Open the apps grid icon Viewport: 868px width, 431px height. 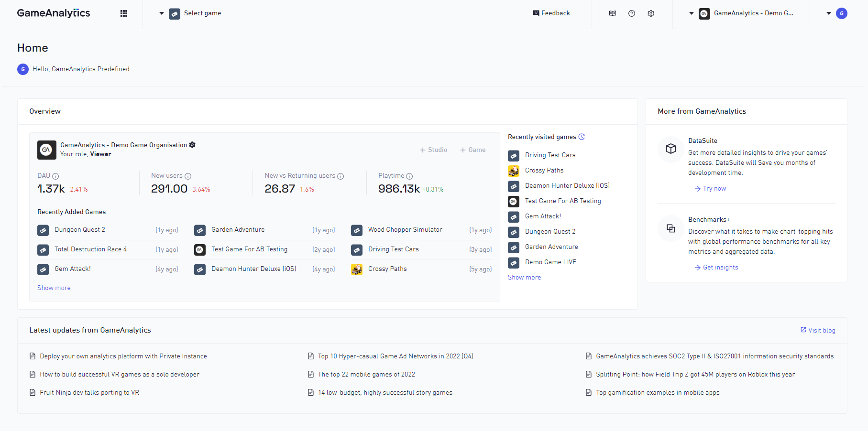pos(124,13)
